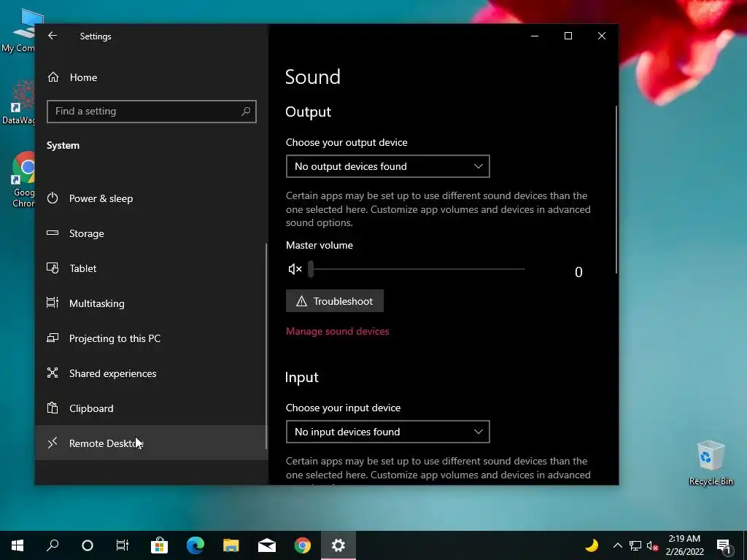
Task: Minimize the Settings window
Action: 535,36
